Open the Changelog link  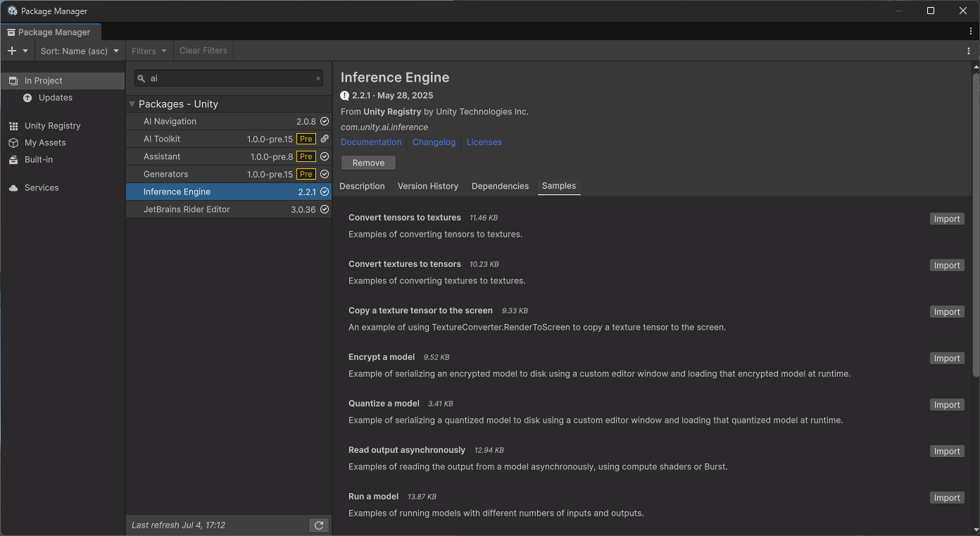(434, 142)
